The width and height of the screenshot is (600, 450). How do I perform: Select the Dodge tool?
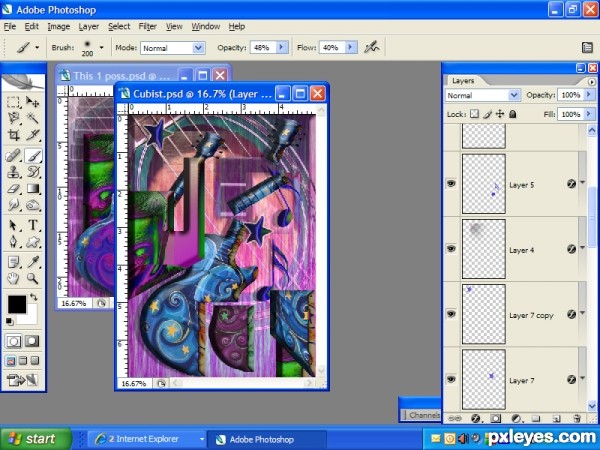click(x=33, y=205)
